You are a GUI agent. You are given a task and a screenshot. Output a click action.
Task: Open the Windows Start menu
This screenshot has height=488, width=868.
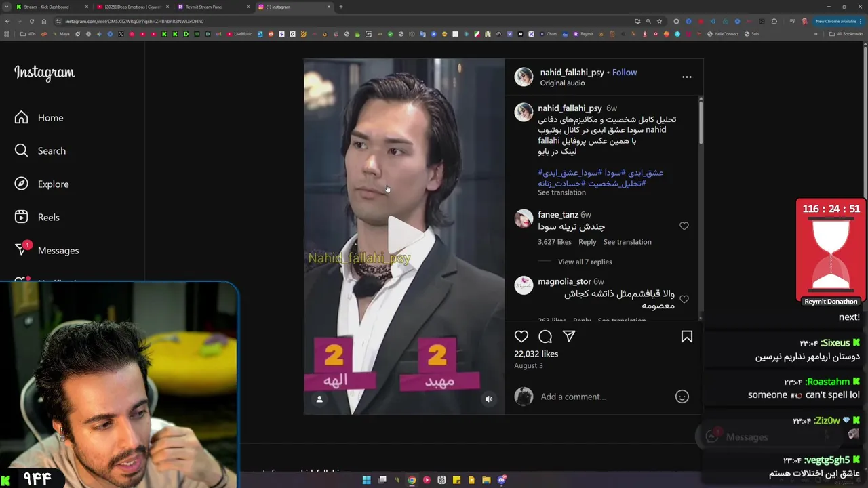click(367, 480)
